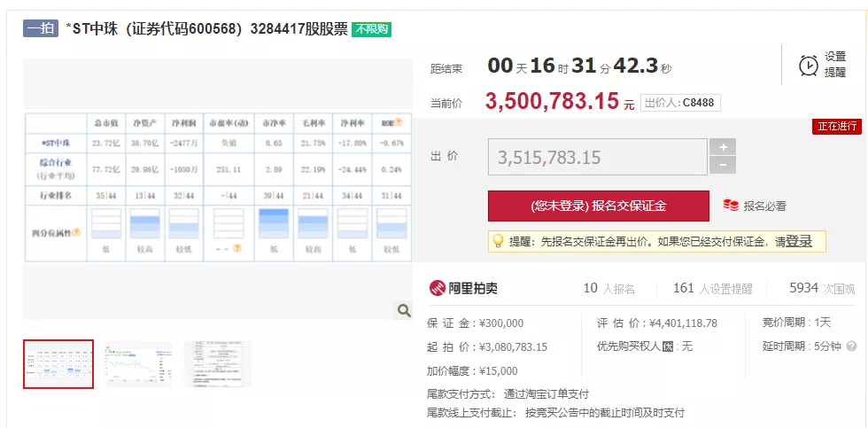This screenshot has height=428, width=868.
Task: Click the 不限购 green tag
Action: (371, 29)
